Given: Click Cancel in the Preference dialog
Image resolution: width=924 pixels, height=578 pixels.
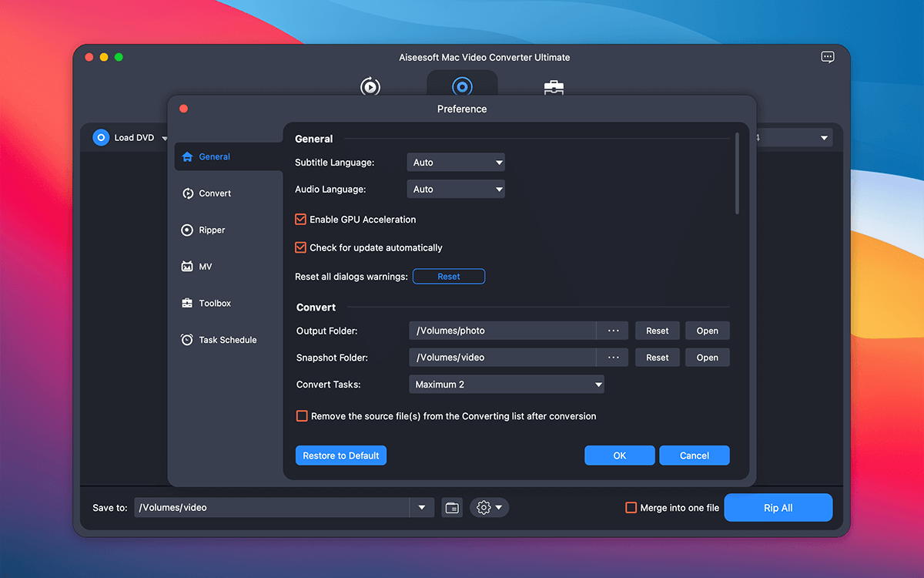Looking at the screenshot, I should (x=695, y=455).
